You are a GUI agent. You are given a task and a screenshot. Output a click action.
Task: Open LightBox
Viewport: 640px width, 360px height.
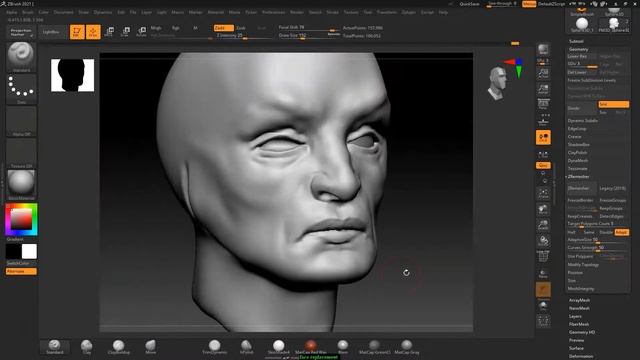pyautogui.click(x=51, y=32)
